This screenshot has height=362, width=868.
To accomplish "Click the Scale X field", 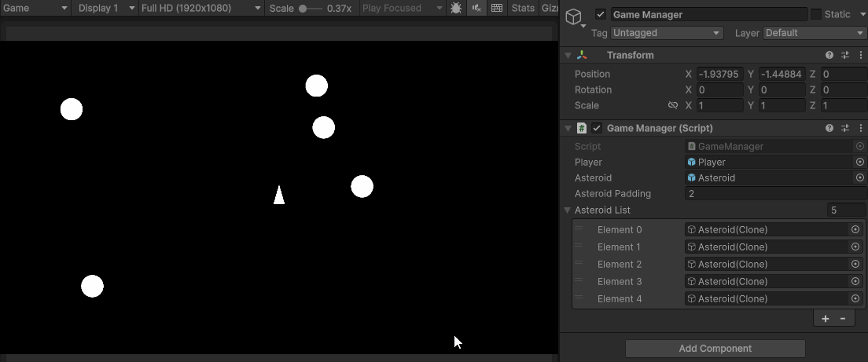I will click(719, 105).
